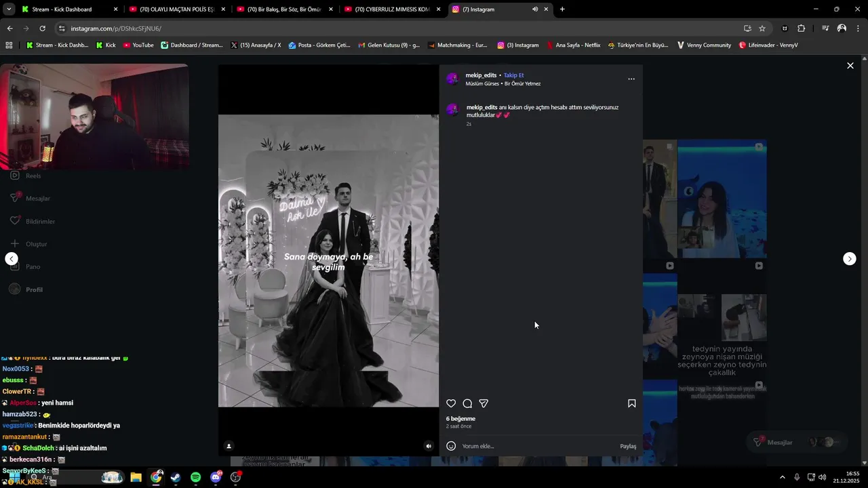Click the install app icon in address bar
Viewport: 868px width, 488px height.
pos(747,28)
